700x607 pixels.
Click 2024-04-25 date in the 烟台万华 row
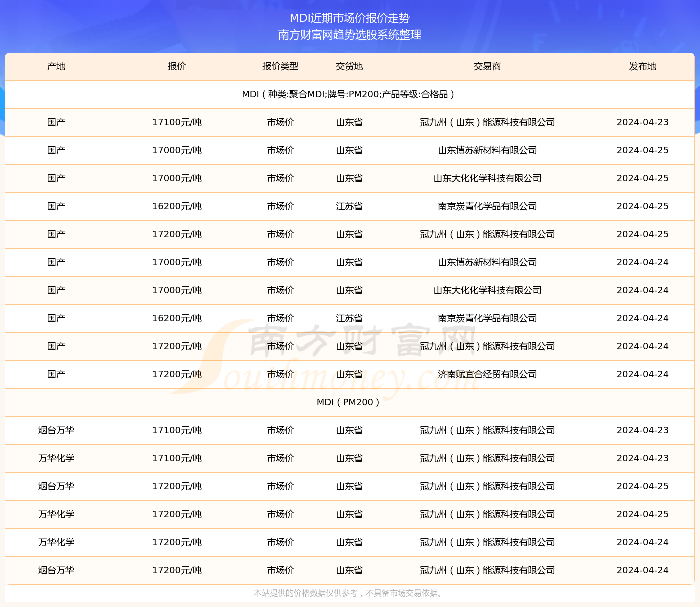642,486
